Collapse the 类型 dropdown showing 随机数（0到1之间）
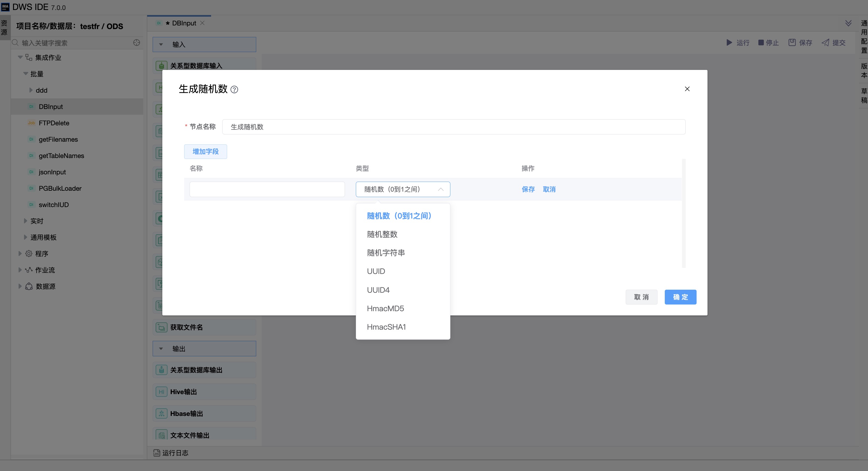 click(440, 189)
